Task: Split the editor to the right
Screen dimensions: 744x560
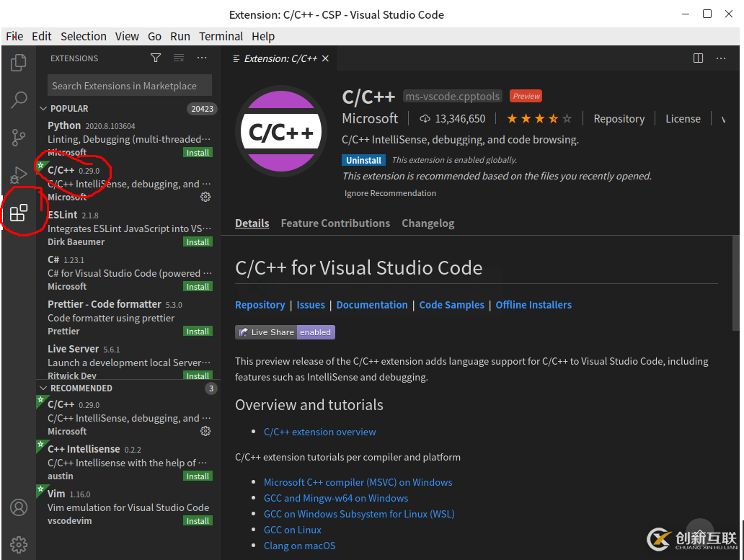Action: pos(698,58)
